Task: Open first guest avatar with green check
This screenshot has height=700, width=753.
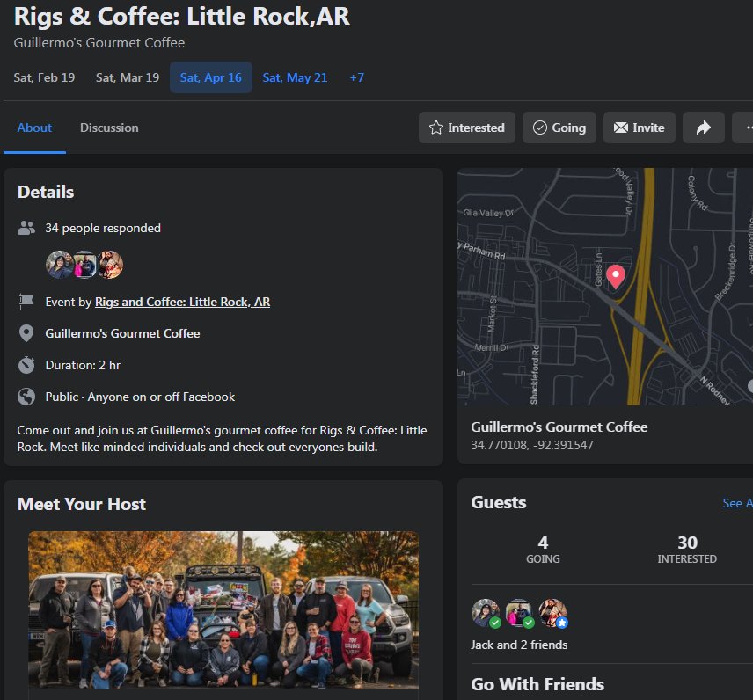Action: [x=486, y=613]
